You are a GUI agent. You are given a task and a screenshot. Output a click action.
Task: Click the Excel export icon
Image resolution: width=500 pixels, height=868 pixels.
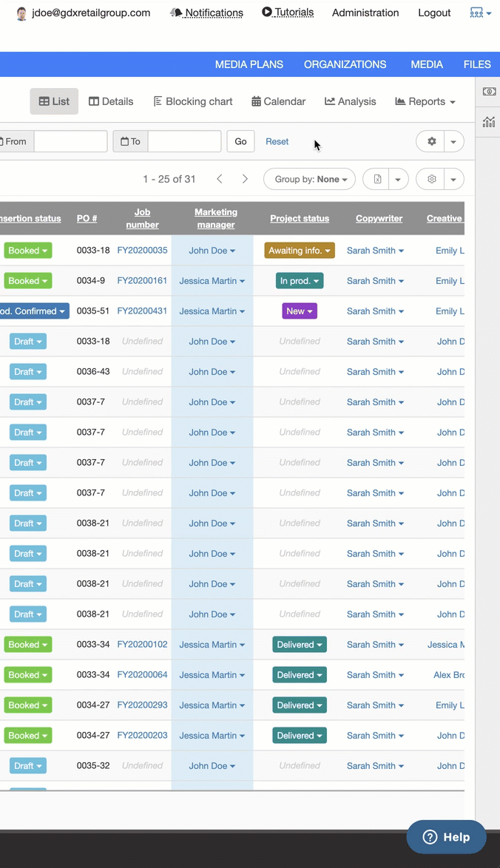377,179
